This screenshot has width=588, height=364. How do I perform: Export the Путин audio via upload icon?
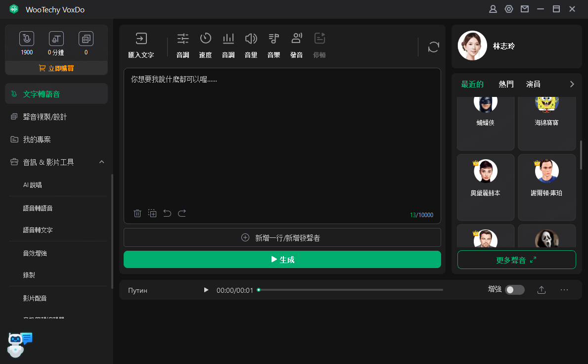coord(542,290)
